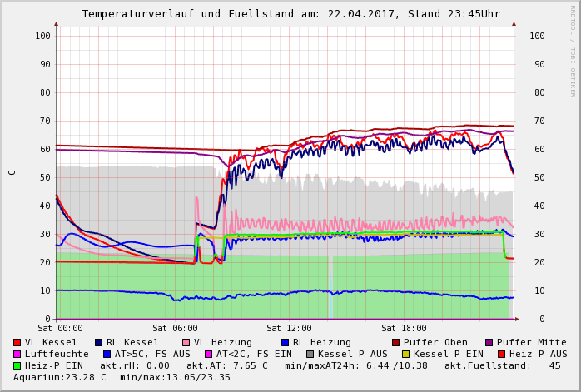Click the dark blue RL Kessel swatch

tap(99, 342)
